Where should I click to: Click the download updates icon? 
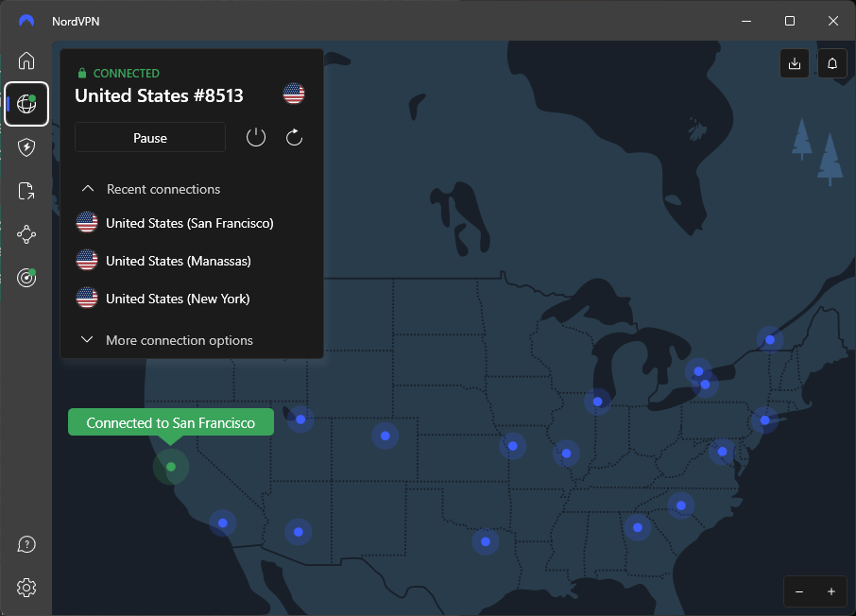[795, 63]
